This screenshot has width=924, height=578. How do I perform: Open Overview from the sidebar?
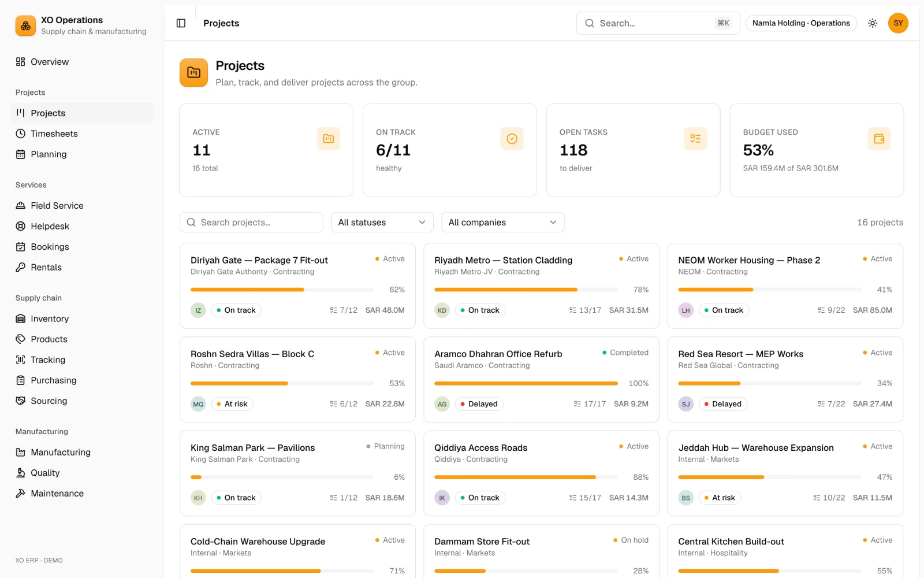point(83,62)
